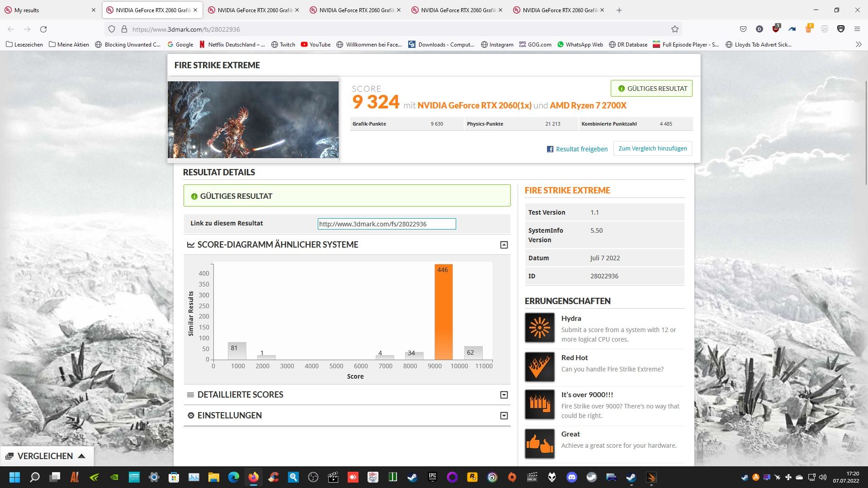Image resolution: width=868 pixels, height=488 pixels.
Task: Click Zum Vergleich hinzufügen button
Action: tap(652, 149)
